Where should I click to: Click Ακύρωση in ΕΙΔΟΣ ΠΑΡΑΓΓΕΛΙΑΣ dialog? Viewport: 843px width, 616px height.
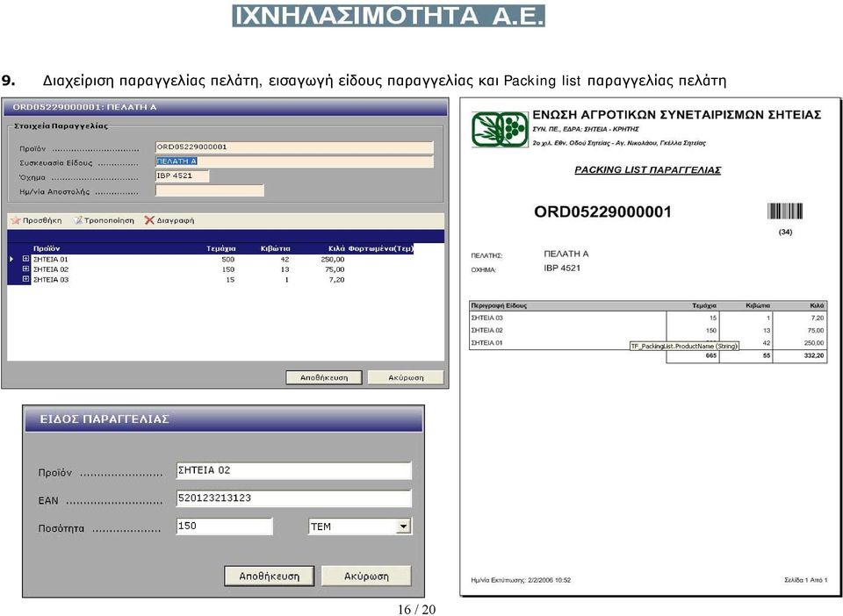[366, 577]
